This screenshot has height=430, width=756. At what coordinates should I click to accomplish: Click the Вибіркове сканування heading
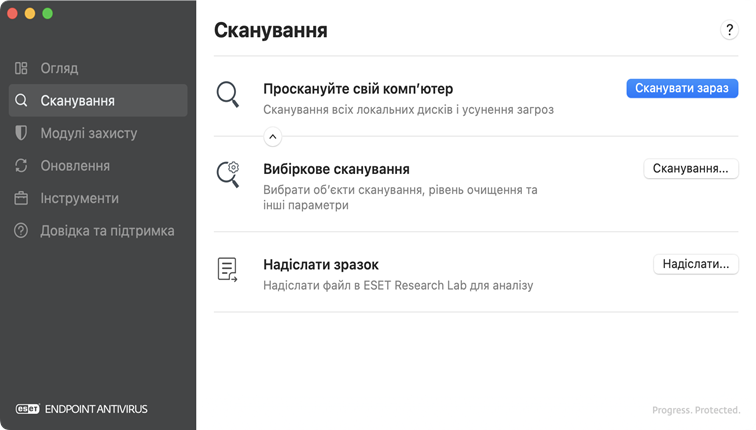pos(337,169)
